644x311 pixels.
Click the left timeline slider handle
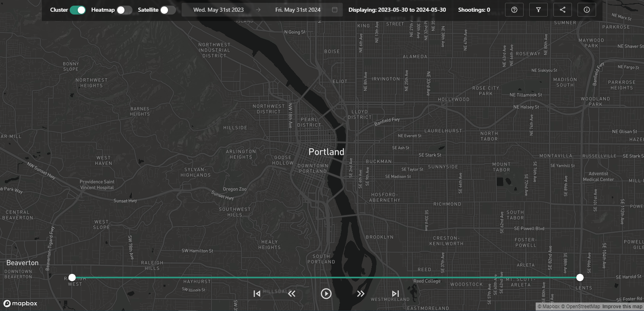click(72, 278)
